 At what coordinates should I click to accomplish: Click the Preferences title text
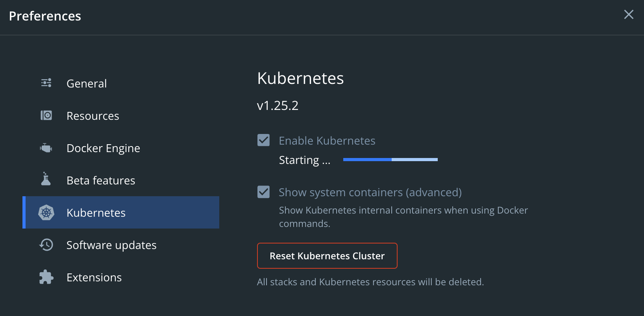point(45,16)
